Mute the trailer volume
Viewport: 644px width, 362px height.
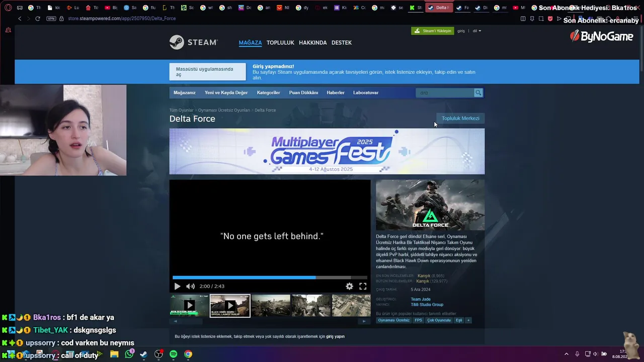(190, 286)
